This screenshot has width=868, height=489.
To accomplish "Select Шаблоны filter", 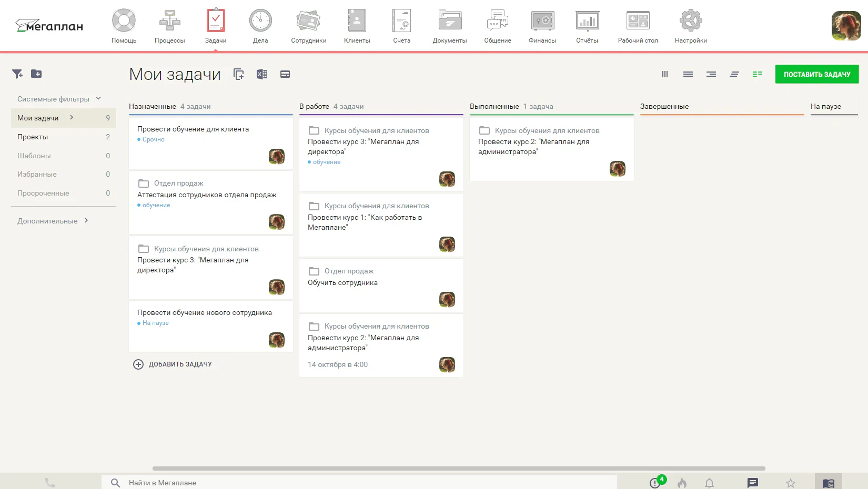I will [64, 156].
